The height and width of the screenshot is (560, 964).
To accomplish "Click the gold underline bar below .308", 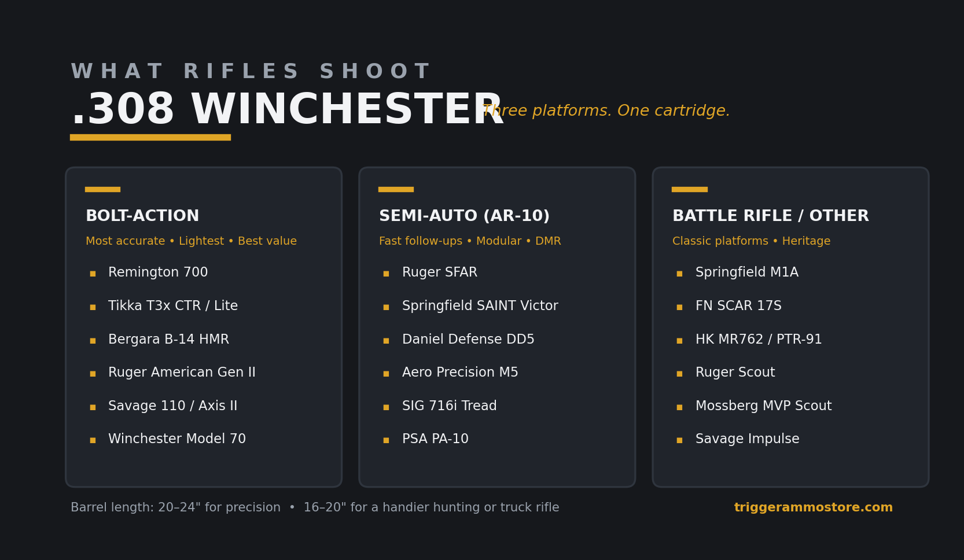I will click(150, 137).
